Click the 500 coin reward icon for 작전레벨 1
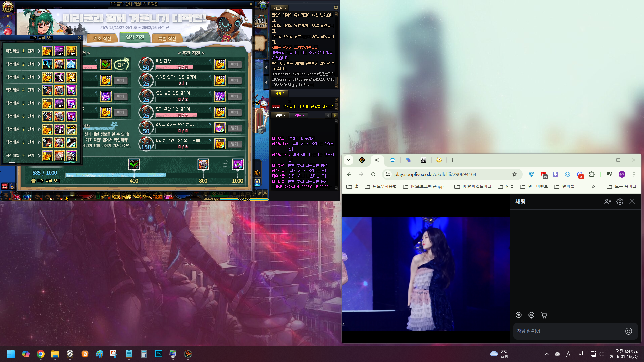This screenshot has height=362, width=644. click(x=47, y=51)
